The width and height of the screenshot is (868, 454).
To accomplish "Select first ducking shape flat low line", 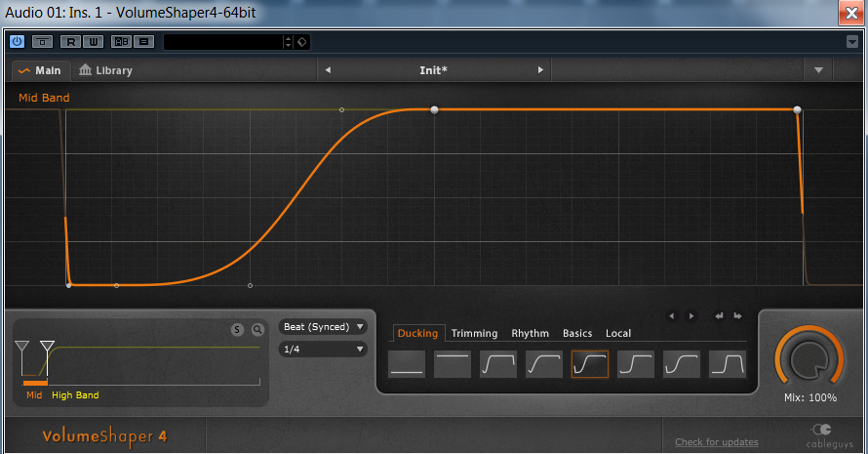I will click(x=407, y=364).
